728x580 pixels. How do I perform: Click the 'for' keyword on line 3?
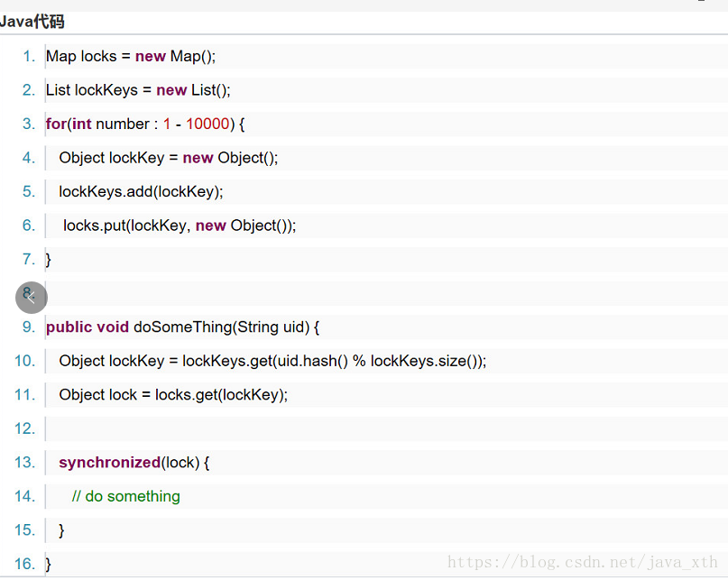pos(56,124)
